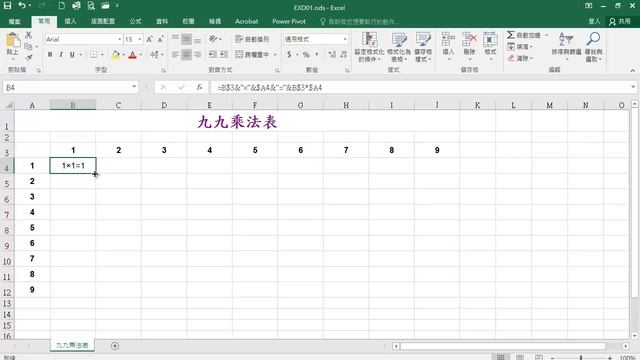The image size is (640, 360).
Task: Click the Share (共用) button
Action: pyautogui.click(x=620, y=21)
